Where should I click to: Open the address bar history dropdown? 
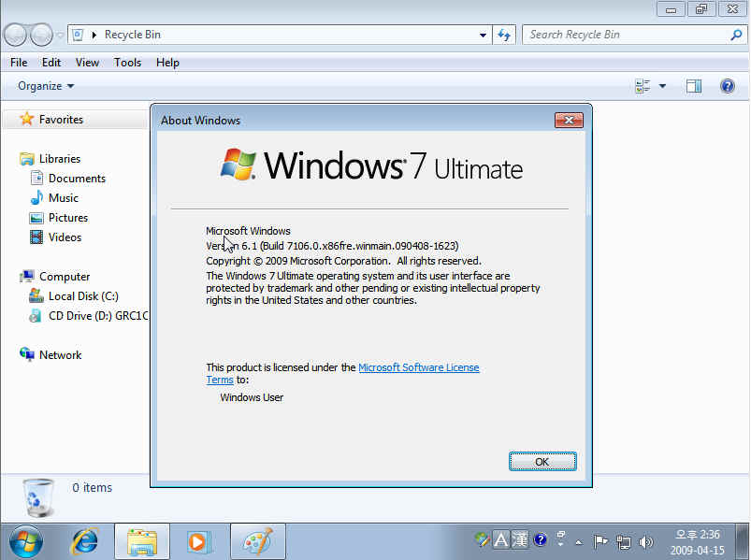(x=483, y=35)
